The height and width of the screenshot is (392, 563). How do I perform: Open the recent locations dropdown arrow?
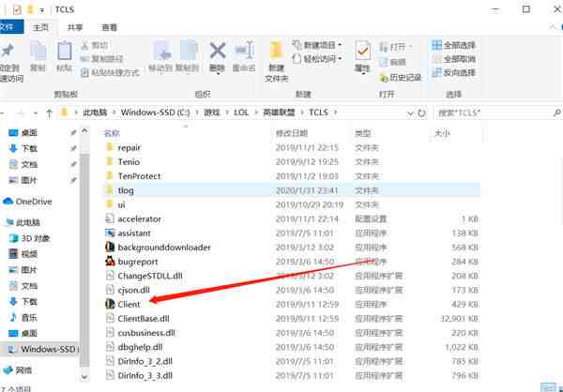click(x=36, y=113)
